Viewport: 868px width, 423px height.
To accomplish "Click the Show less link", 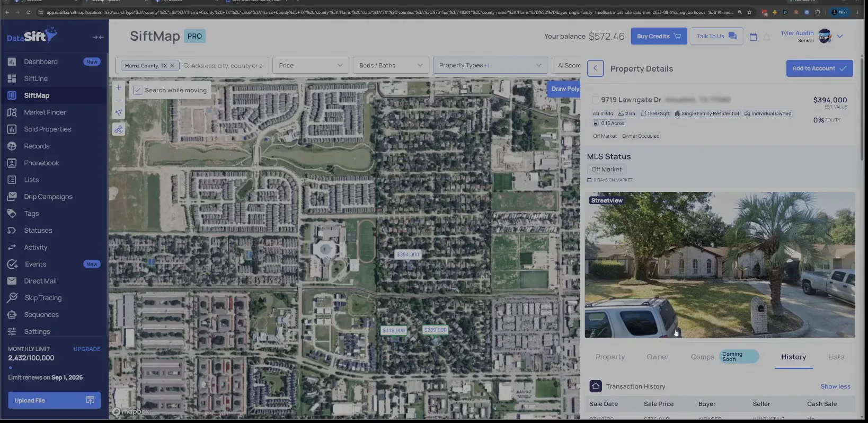I will (x=835, y=386).
